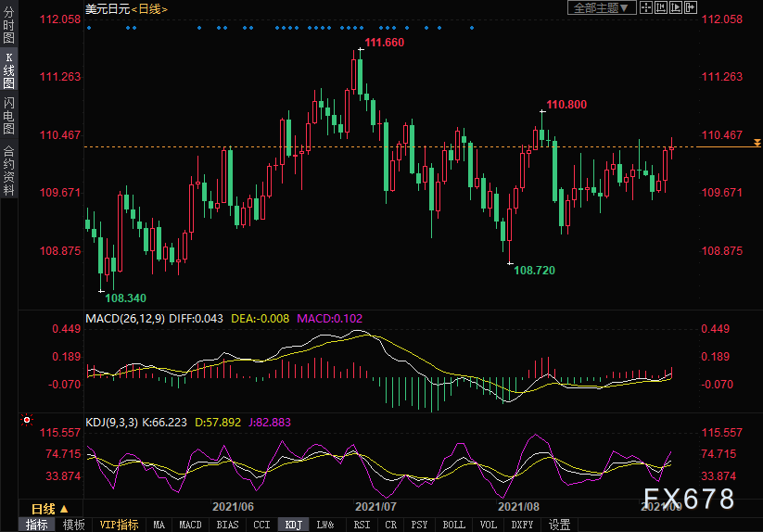Toggle the MACD indicator tab
This screenshot has width=763, height=532.
190,525
